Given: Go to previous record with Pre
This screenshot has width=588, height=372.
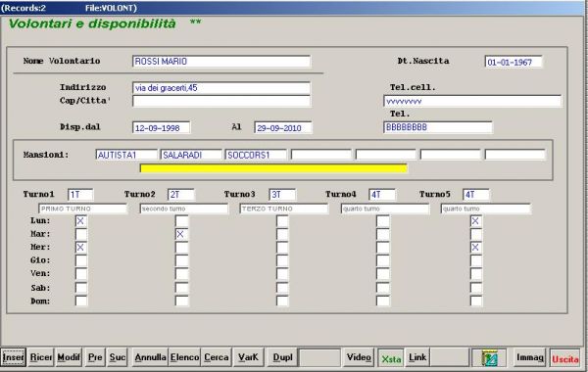Looking at the screenshot, I should (x=95, y=357).
